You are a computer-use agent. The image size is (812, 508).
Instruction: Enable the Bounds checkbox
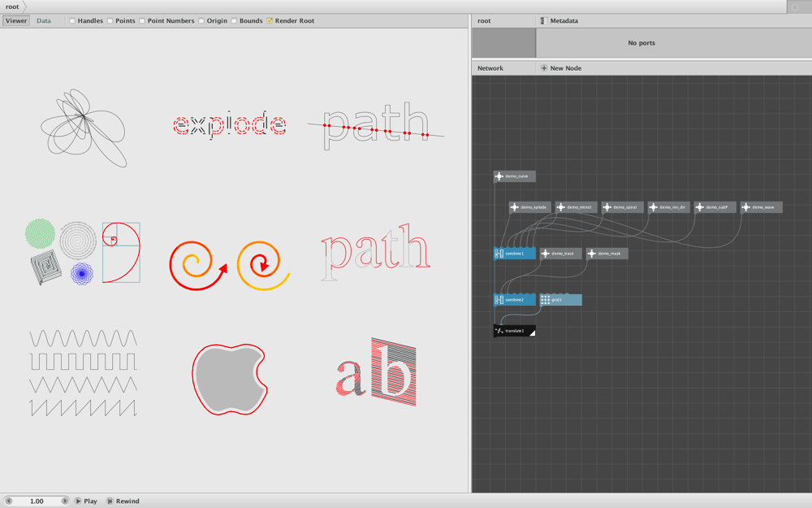(x=234, y=21)
